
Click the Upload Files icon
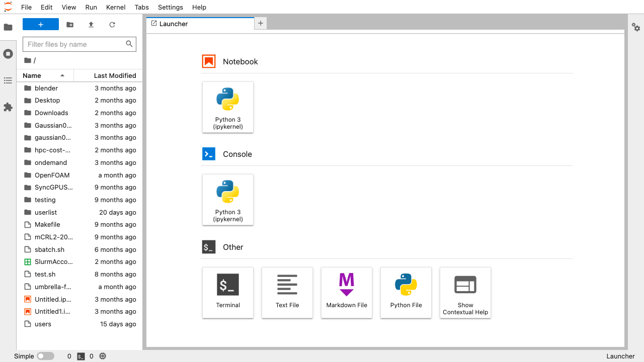(91, 25)
